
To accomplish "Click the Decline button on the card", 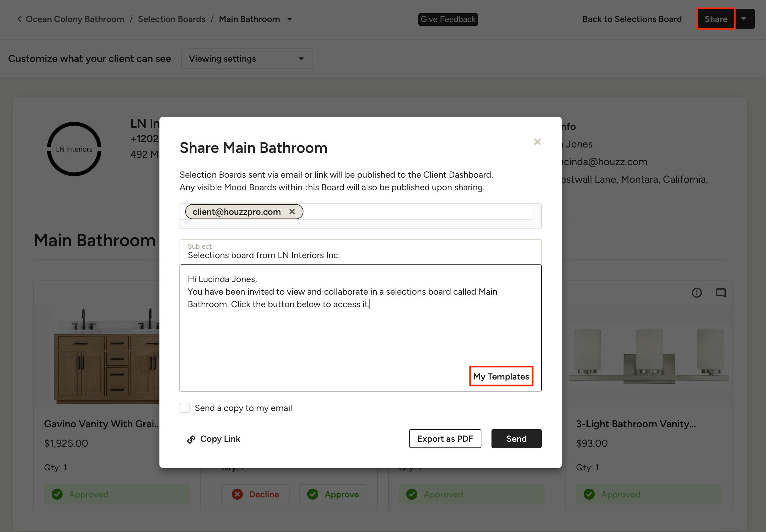I will (255, 494).
